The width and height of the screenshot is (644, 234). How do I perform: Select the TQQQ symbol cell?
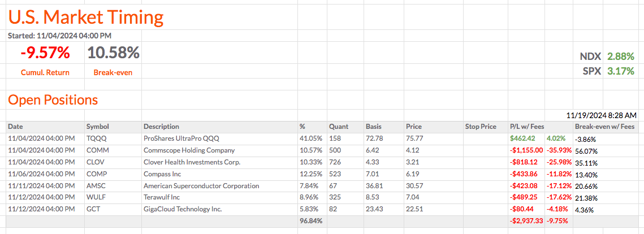coord(97,138)
